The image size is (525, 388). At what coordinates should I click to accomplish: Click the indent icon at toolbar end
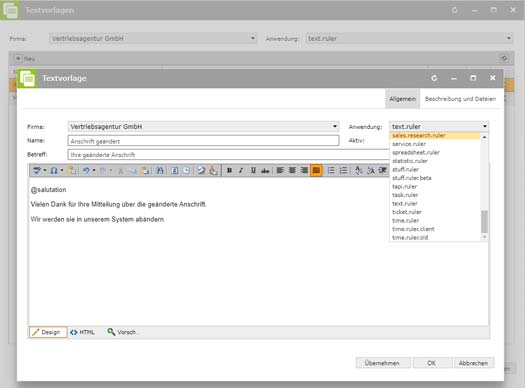(382, 170)
